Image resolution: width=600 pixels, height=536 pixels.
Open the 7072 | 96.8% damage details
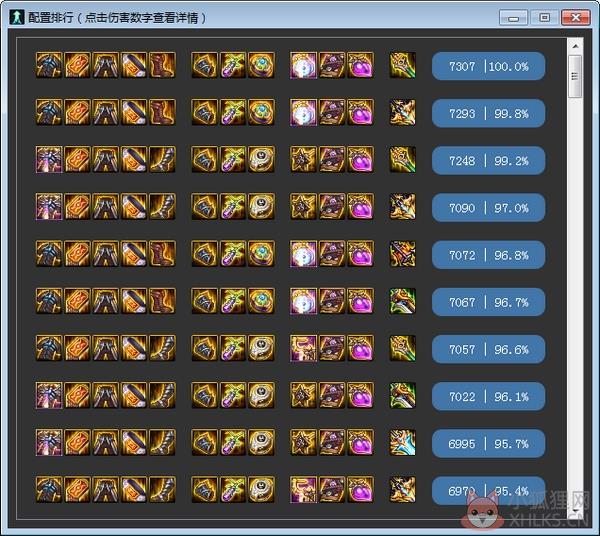[x=488, y=255]
